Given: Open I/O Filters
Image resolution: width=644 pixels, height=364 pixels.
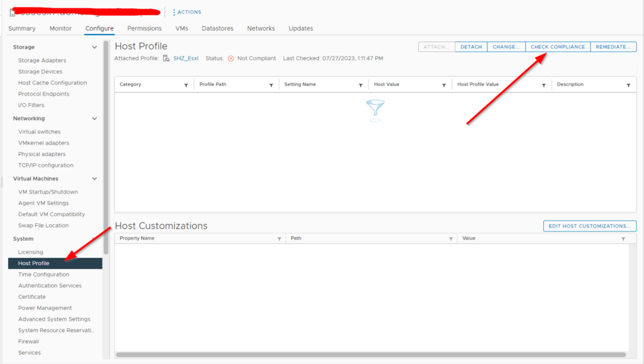Looking at the screenshot, I should 31,105.
